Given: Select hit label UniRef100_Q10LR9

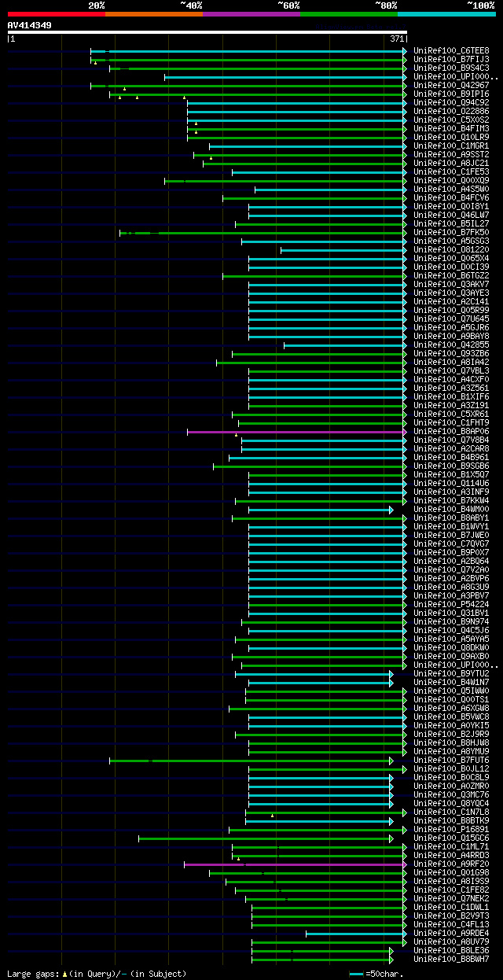Looking at the screenshot, I should tap(451, 137).
